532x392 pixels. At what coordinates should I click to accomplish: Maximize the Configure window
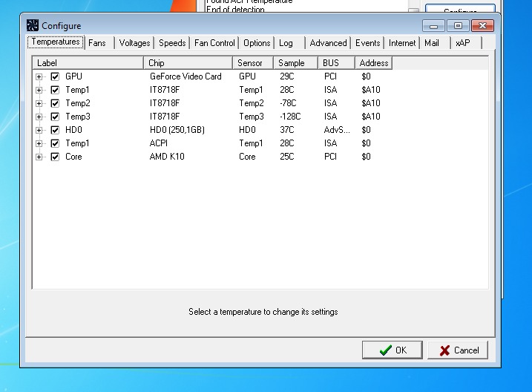(x=458, y=26)
